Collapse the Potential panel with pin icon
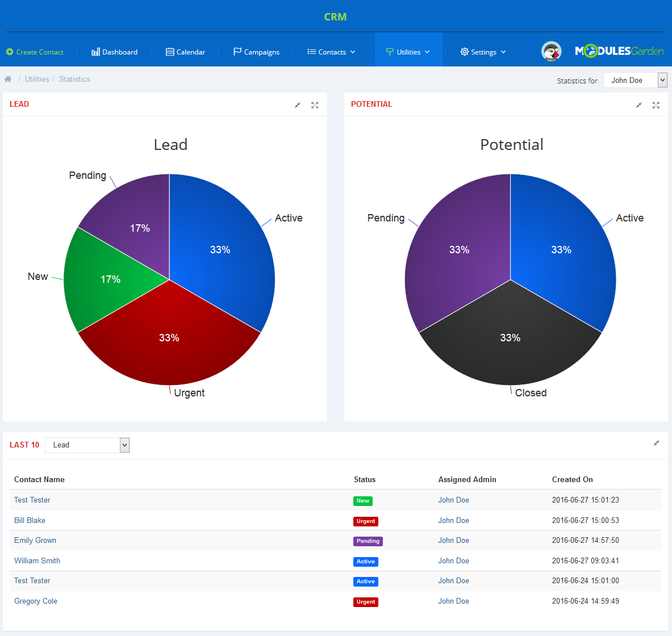Screen dimensions: 672x636 (638, 105)
